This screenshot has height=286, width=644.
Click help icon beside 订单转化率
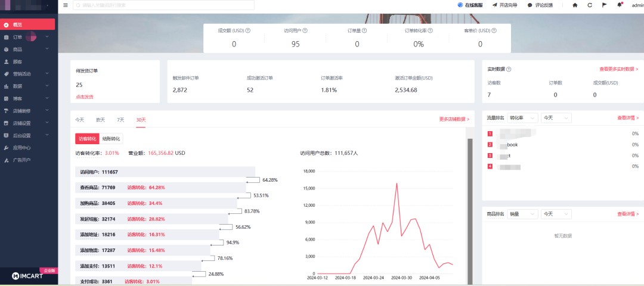(431, 30)
